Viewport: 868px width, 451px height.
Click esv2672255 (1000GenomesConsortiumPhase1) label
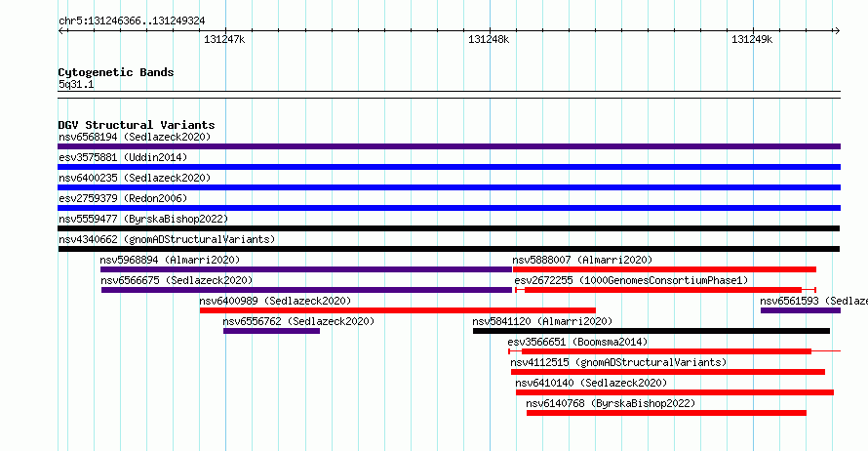[x=631, y=280]
